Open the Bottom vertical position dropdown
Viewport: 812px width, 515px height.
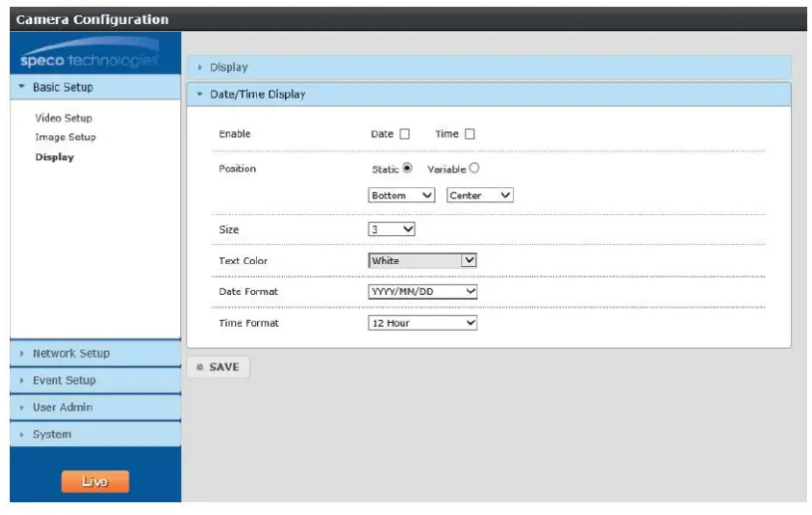pos(402,195)
